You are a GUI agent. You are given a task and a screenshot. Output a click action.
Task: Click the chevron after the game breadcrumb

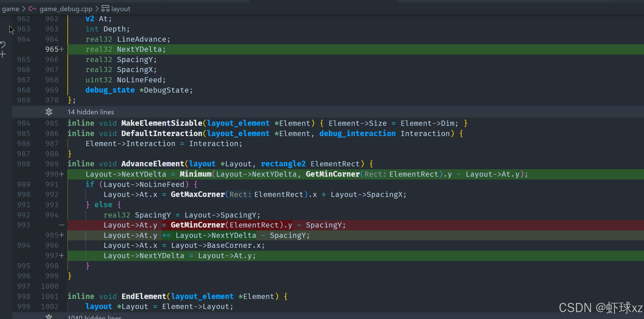tap(24, 9)
